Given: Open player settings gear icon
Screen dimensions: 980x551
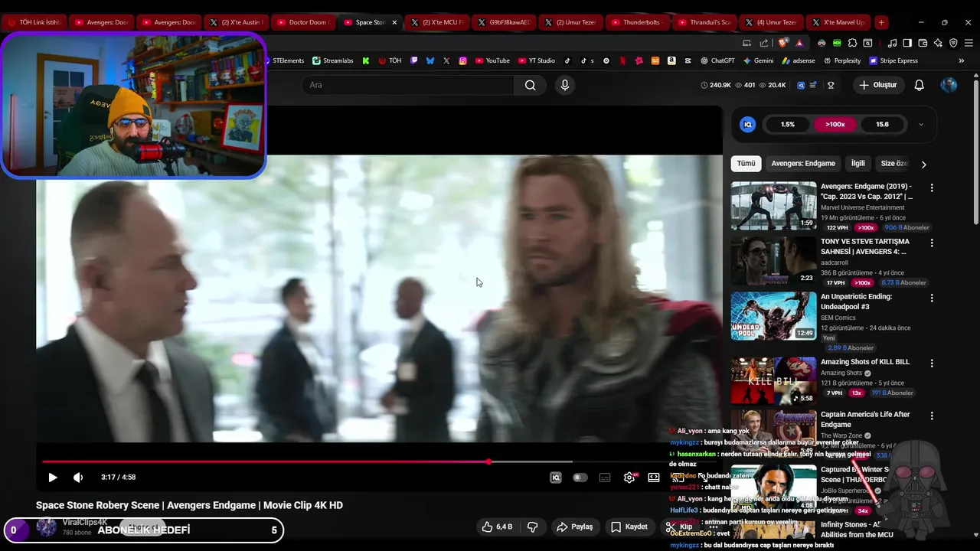Looking at the screenshot, I should (x=629, y=478).
